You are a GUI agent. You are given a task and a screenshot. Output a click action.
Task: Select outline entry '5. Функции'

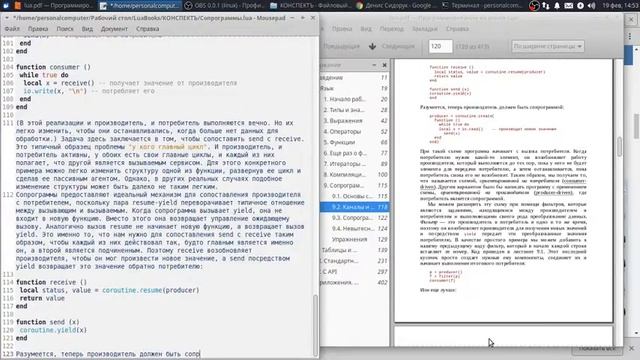pyautogui.click(x=355, y=142)
